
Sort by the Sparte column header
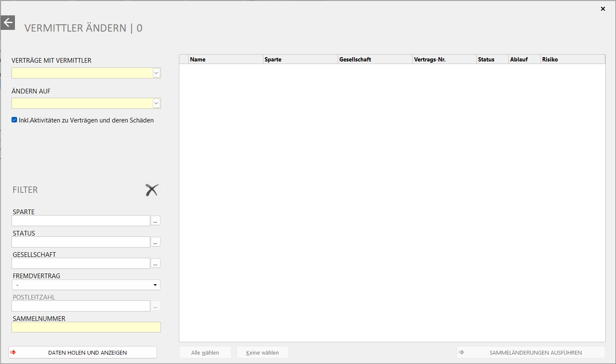(300, 59)
